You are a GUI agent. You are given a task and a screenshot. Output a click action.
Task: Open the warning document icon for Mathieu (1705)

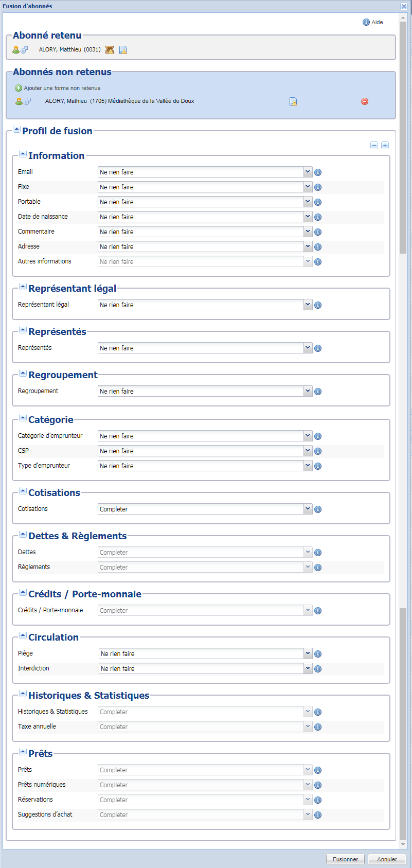click(293, 101)
